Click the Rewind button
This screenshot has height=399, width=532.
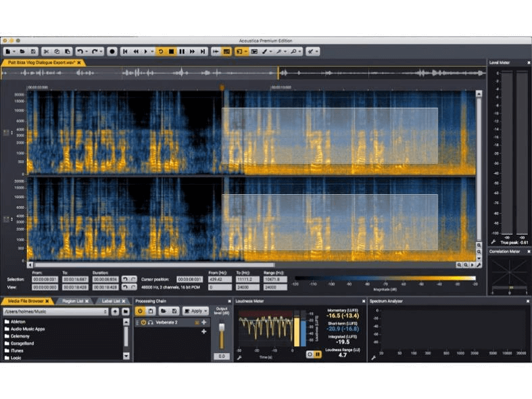[x=136, y=51]
